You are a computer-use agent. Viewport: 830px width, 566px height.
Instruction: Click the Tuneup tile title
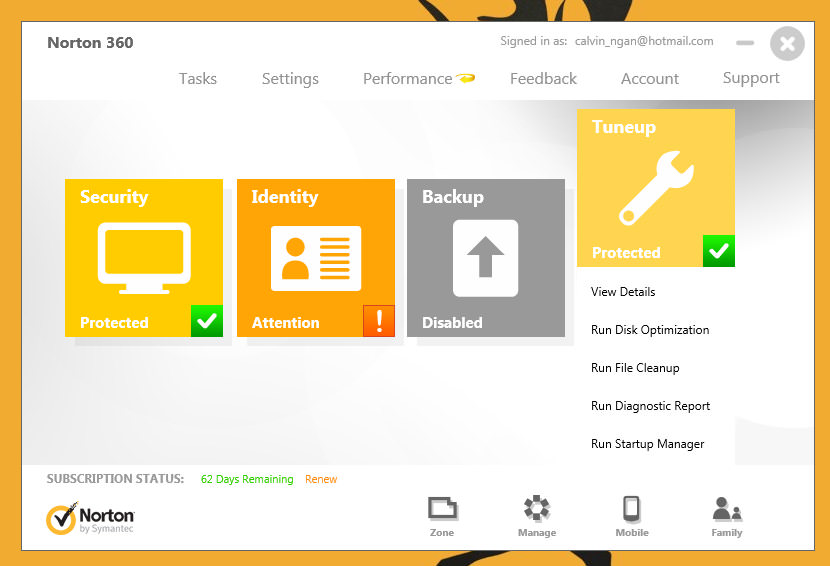[x=624, y=127]
